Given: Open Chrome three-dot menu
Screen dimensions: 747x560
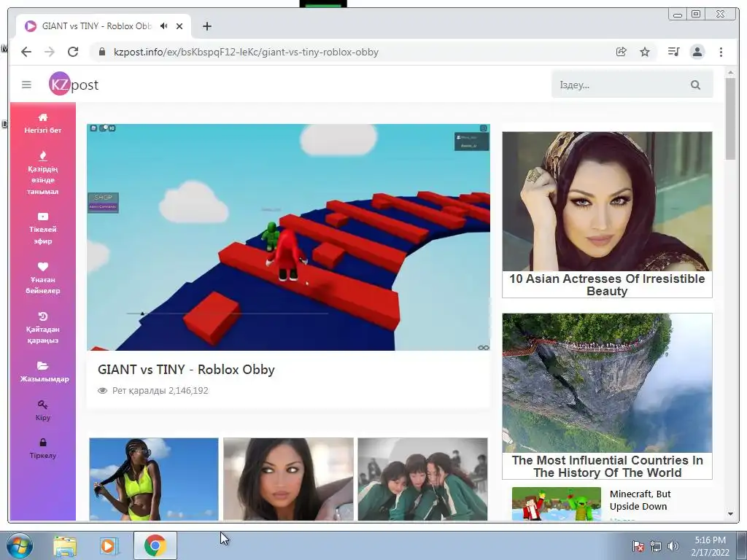Looking at the screenshot, I should 721,52.
